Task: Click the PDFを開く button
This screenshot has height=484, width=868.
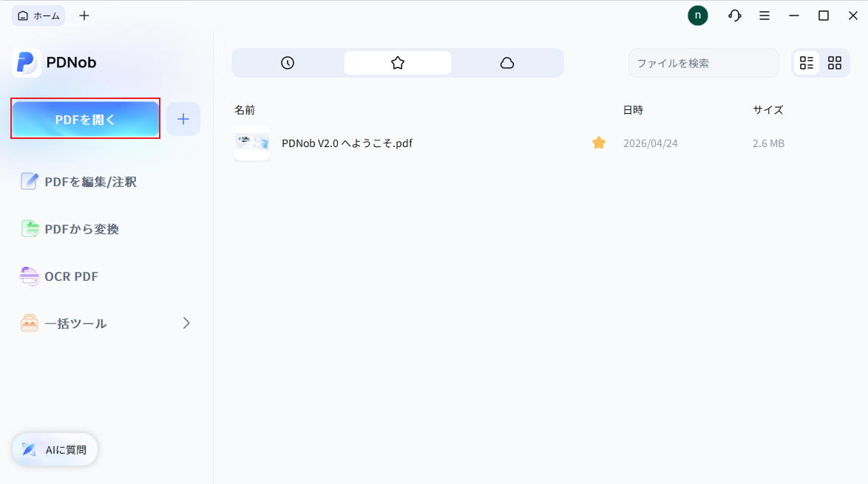Action: [85, 119]
